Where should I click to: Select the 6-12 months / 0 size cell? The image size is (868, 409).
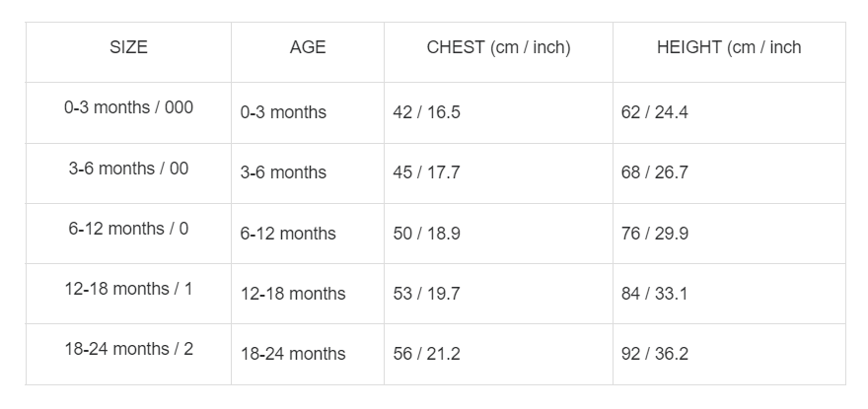click(128, 229)
